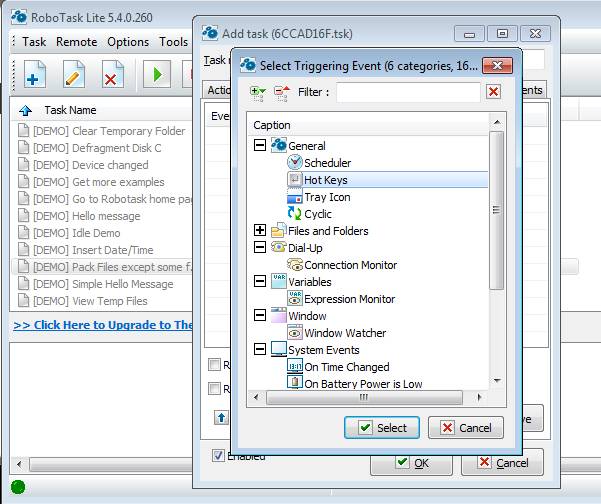Collapse the General category
Viewport: 601px width, 504px height.
[260, 146]
